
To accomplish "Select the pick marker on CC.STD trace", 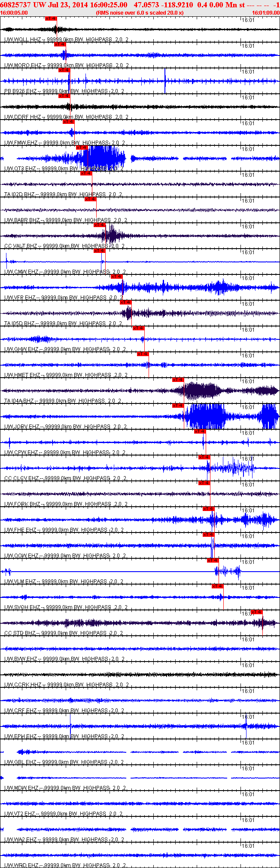I will (x=256, y=612).
